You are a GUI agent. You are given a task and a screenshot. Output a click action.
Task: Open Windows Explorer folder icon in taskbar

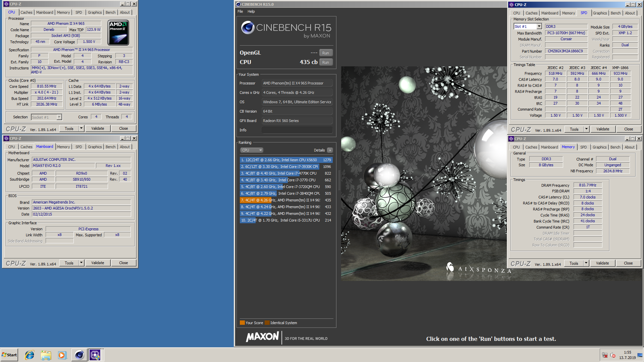coord(46,355)
